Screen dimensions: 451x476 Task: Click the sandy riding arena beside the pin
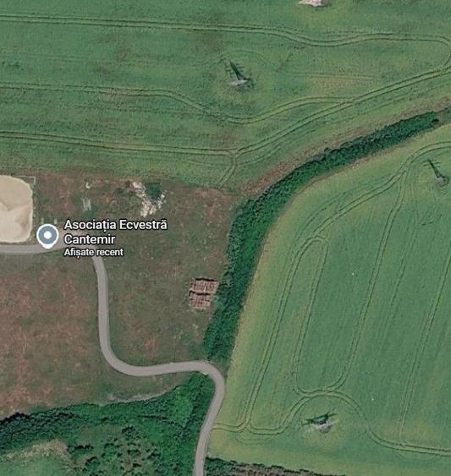click(15, 209)
